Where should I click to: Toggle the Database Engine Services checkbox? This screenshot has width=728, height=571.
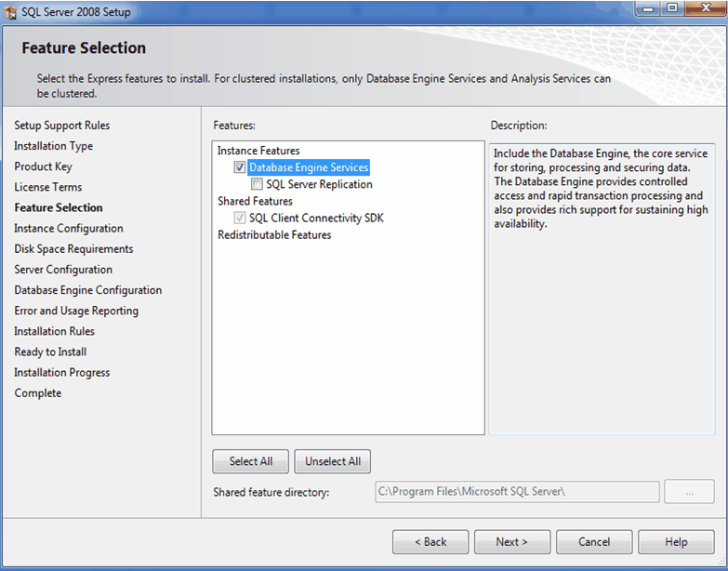(240, 167)
